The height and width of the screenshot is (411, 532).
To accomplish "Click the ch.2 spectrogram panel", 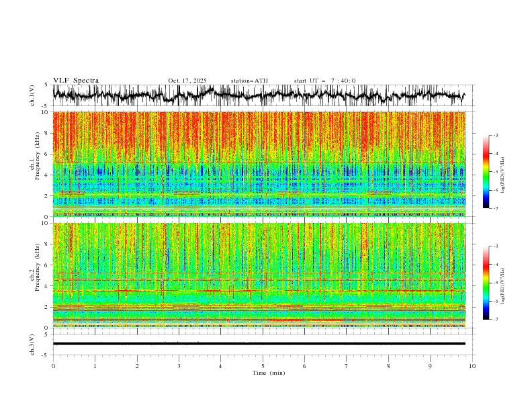I will coord(259,275).
